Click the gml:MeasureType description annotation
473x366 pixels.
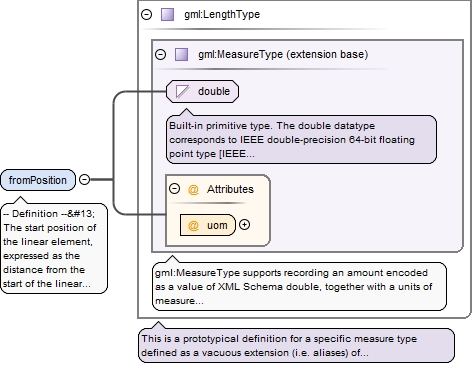point(299,286)
